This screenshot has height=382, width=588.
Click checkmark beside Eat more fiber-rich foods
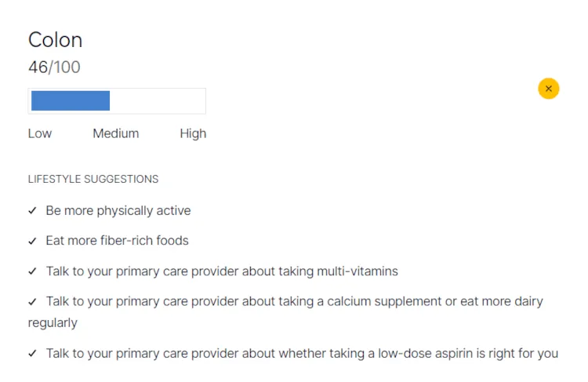pos(33,241)
